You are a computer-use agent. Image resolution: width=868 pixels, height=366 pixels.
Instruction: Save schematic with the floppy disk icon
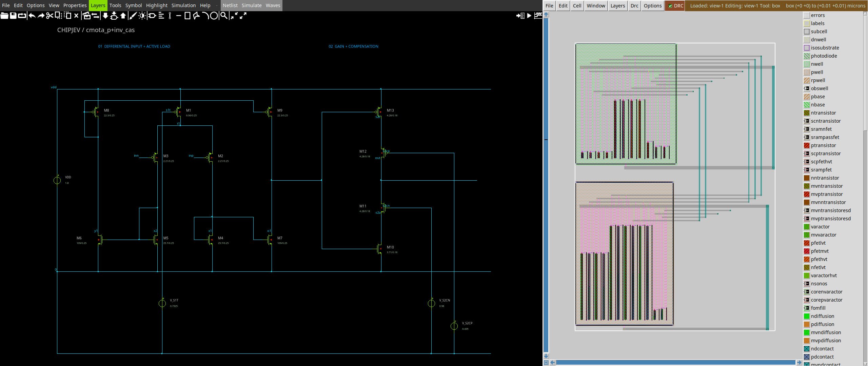click(13, 16)
